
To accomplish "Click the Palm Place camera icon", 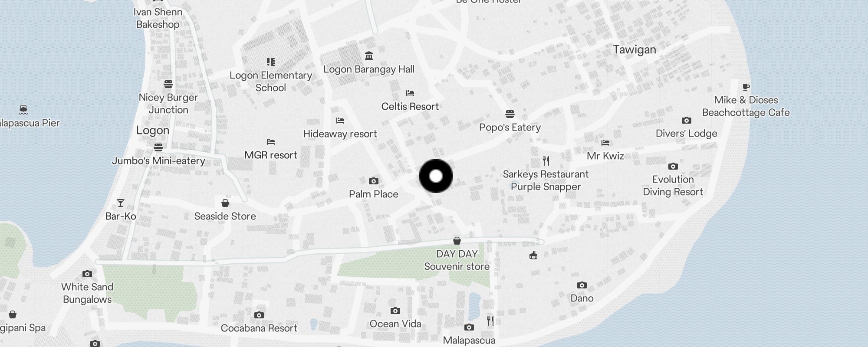I will pos(373,181).
